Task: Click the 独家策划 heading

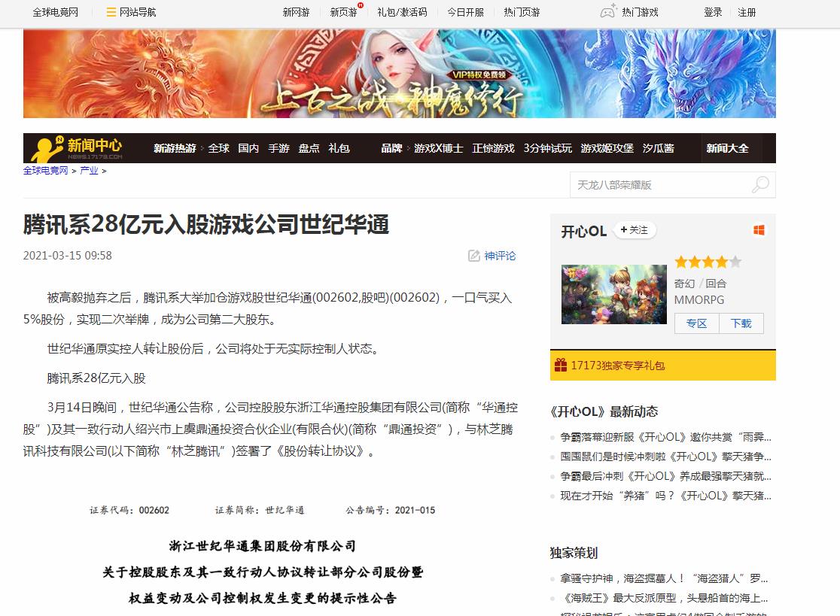Action: coord(574,553)
